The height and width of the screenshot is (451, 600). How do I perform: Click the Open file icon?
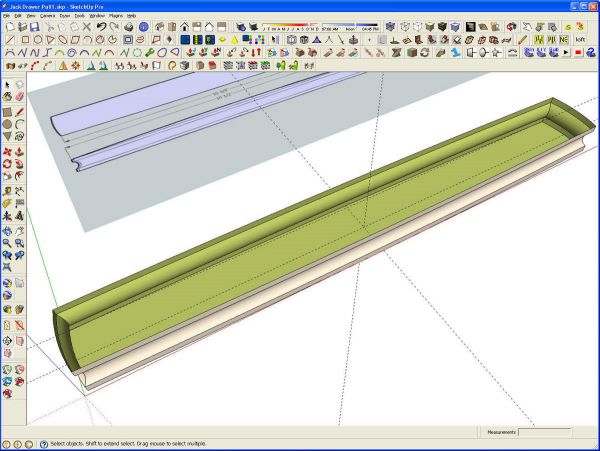click(x=22, y=27)
